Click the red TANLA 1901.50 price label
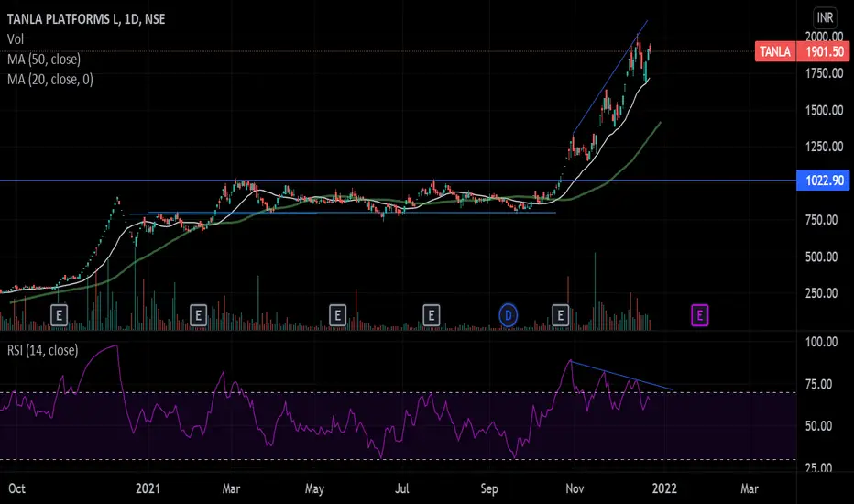 [802, 51]
